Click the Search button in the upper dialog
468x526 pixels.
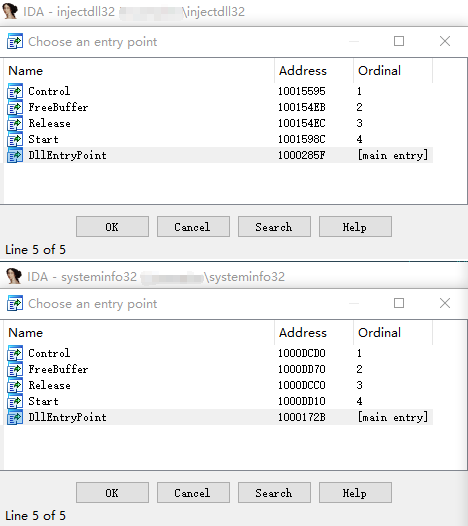(x=274, y=227)
